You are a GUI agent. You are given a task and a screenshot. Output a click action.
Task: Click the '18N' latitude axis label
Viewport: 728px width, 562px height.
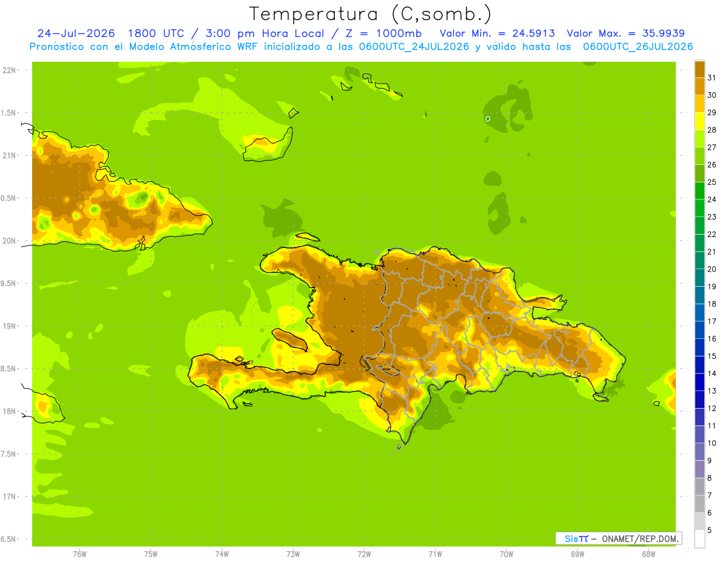pyautogui.click(x=10, y=411)
